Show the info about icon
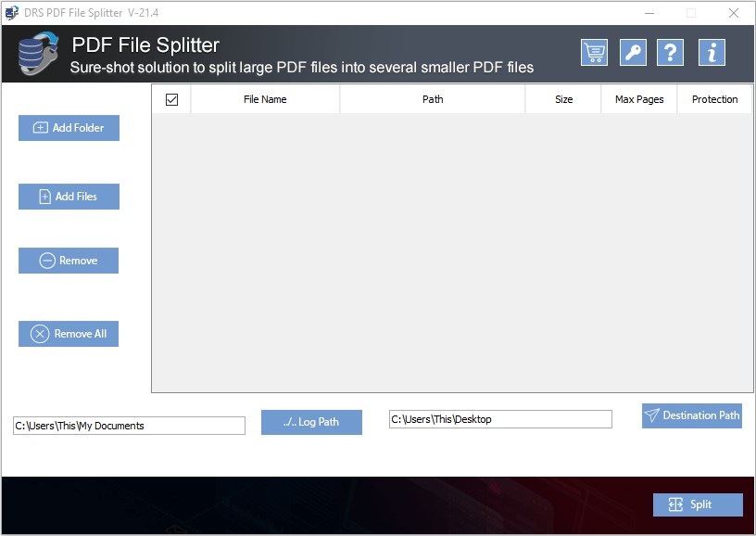The height and width of the screenshot is (536, 756). coord(712,53)
